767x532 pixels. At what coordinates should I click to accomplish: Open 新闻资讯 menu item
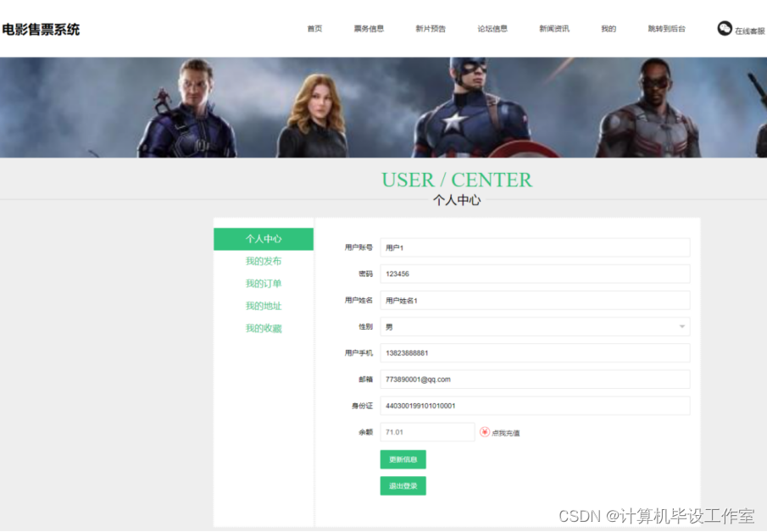pos(553,29)
